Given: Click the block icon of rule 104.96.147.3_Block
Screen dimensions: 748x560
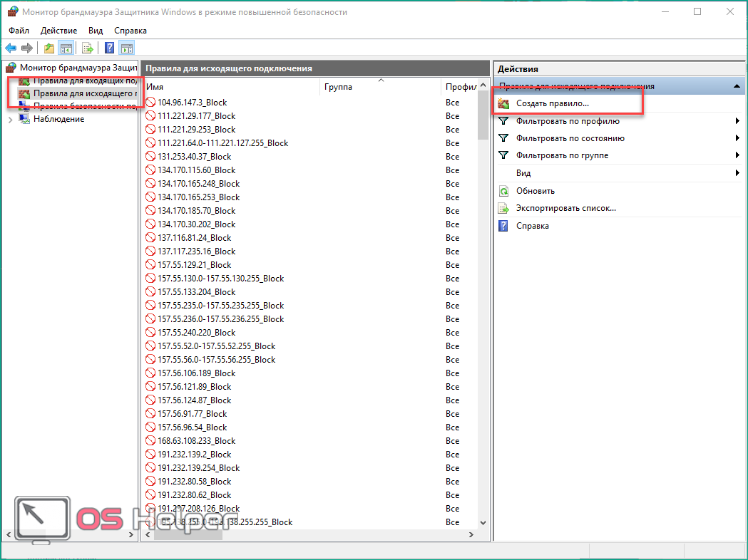Looking at the screenshot, I should [150, 103].
